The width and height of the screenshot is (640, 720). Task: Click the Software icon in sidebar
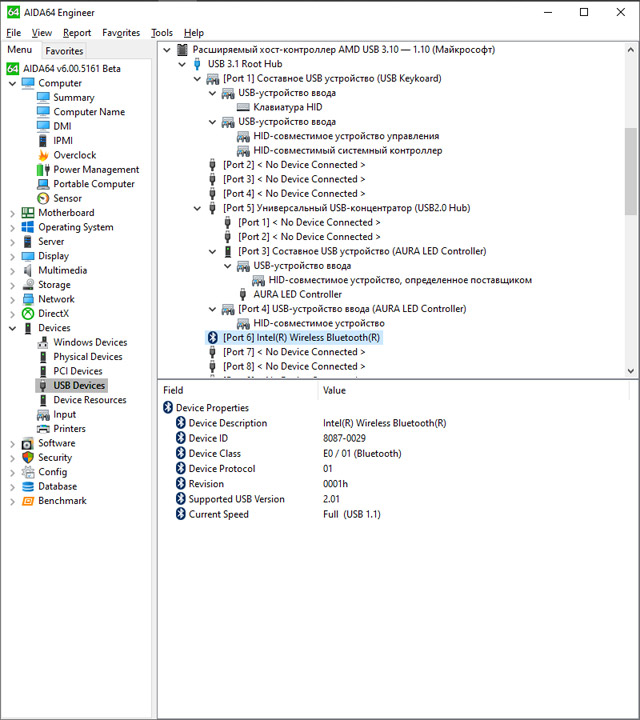pyautogui.click(x=28, y=443)
